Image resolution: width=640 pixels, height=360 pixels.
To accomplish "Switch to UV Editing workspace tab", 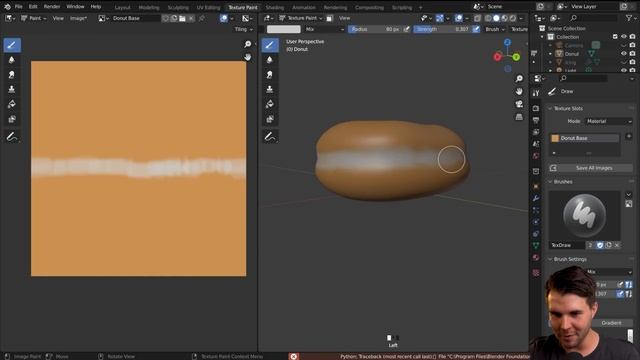I will coord(208,7).
